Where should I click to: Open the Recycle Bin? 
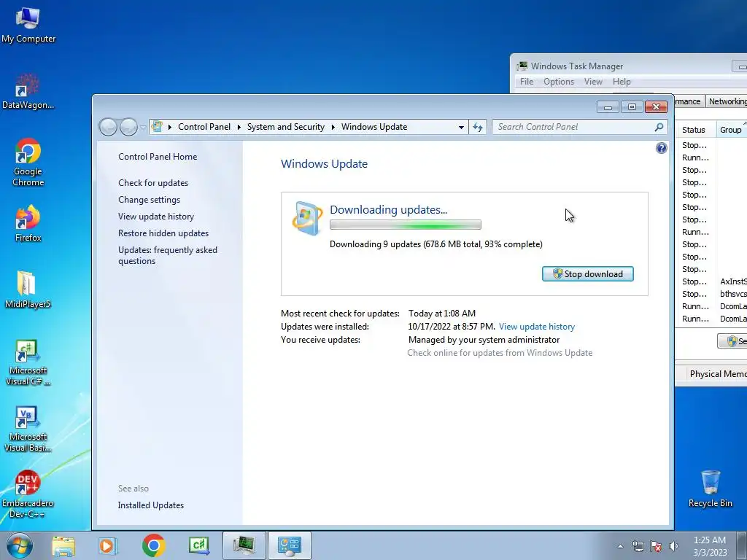[x=711, y=489]
